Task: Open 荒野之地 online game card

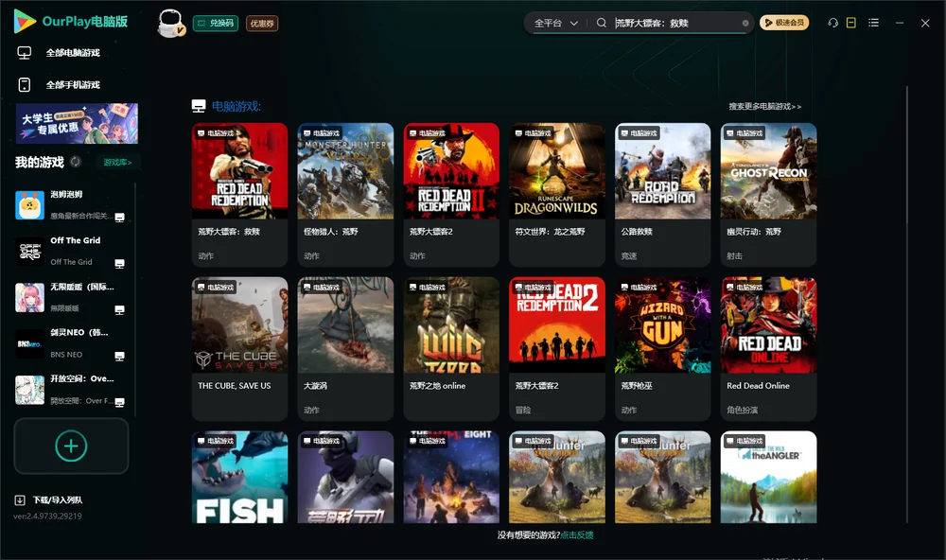Action: 451,348
